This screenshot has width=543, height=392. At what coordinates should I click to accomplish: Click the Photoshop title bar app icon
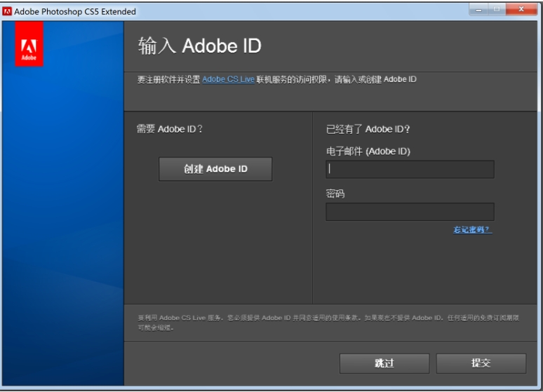tap(7, 11)
